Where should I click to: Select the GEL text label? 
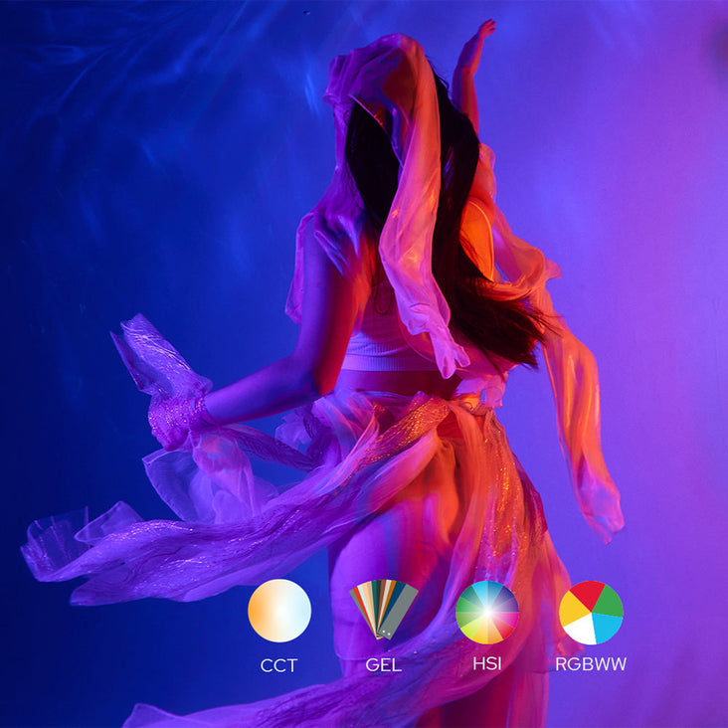pyautogui.click(x=384, y=664)
